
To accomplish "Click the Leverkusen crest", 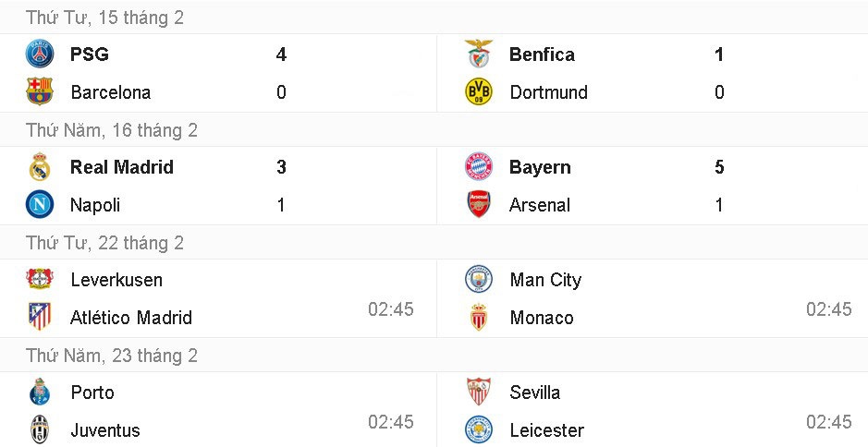I will [x=40, y=280].
